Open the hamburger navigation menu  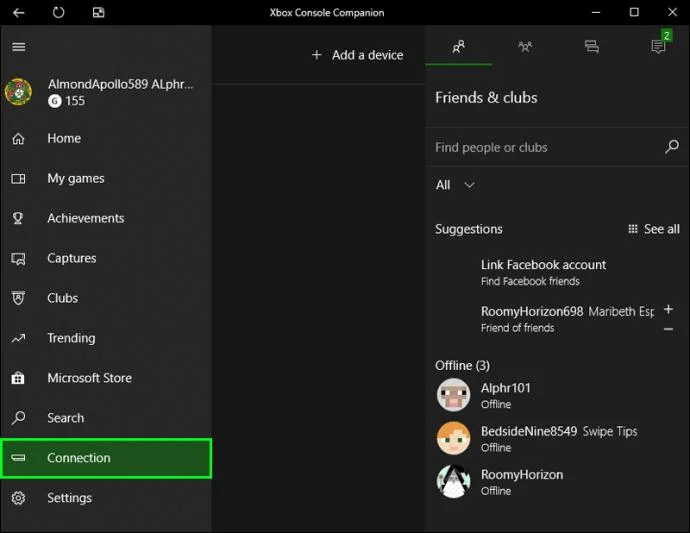pos(18,47)
